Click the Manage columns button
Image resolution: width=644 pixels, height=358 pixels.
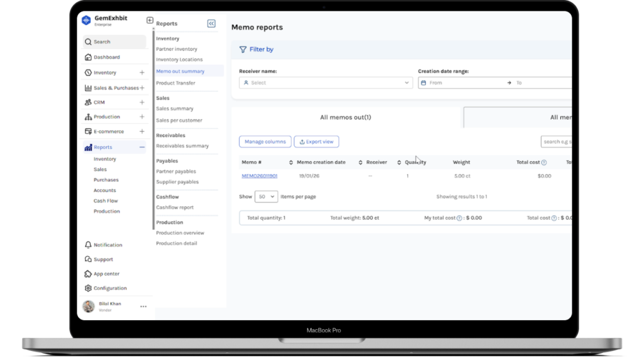tap(265, 142)
